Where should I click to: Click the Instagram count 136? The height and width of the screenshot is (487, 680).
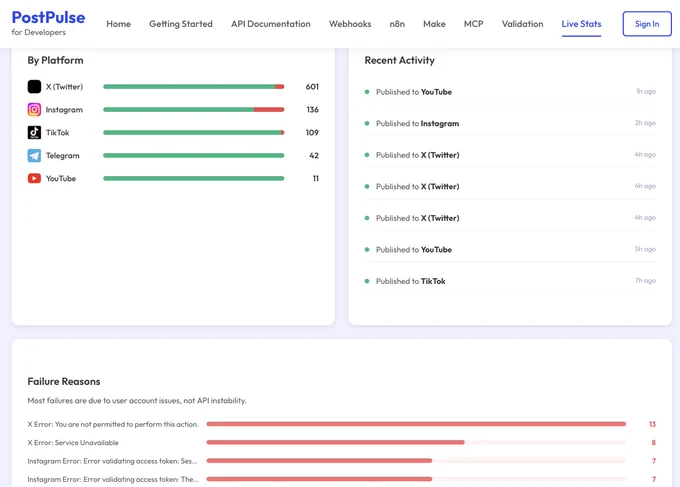[313, 110]
